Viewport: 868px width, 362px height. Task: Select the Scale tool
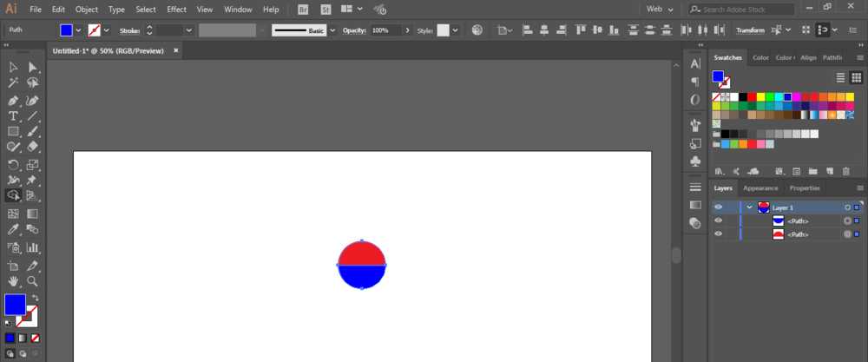[x=33, y=165]
